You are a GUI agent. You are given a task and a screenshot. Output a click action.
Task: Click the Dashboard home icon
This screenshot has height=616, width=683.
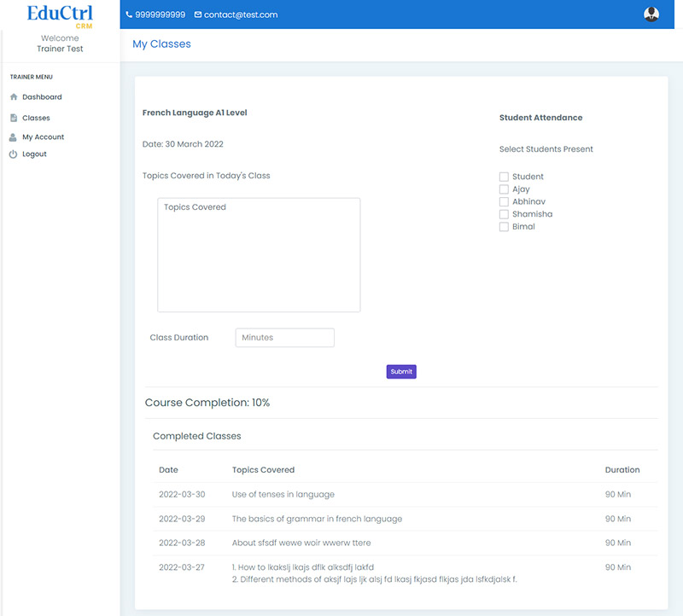pos(14,97)
